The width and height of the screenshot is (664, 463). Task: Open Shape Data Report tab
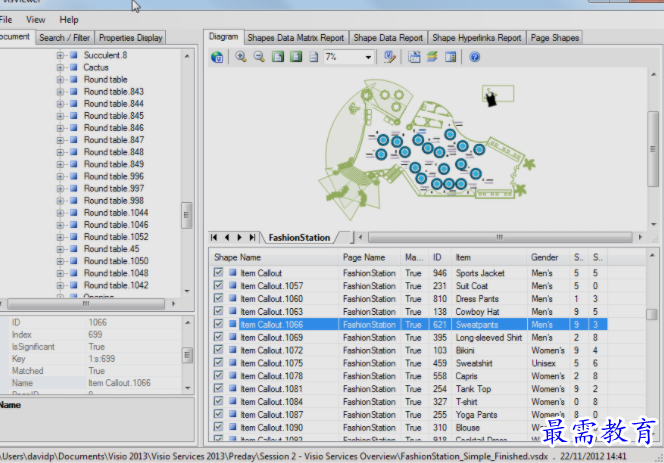(x=388, y=38)
